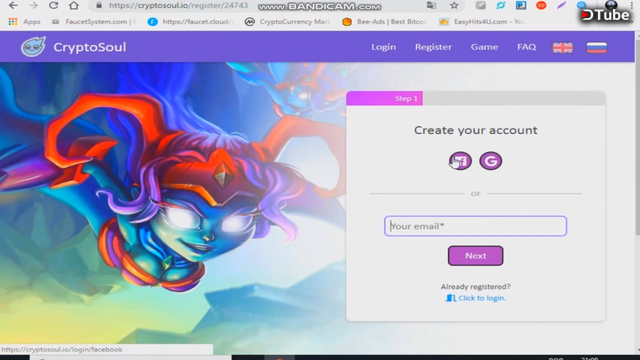Open the Apps grid shortcut

pyautogui.click(x=24, y=22)
